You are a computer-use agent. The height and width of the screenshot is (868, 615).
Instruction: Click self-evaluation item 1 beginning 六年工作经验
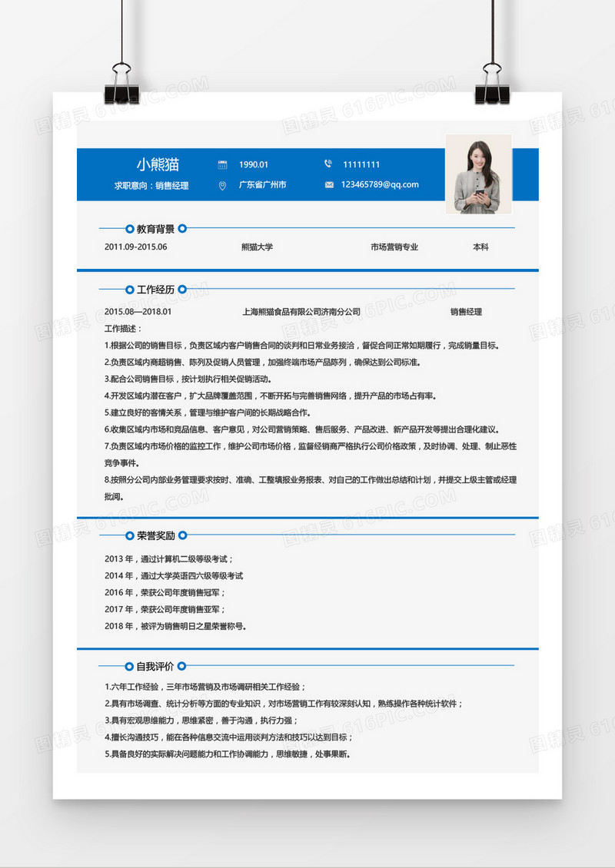pos(205,687)
